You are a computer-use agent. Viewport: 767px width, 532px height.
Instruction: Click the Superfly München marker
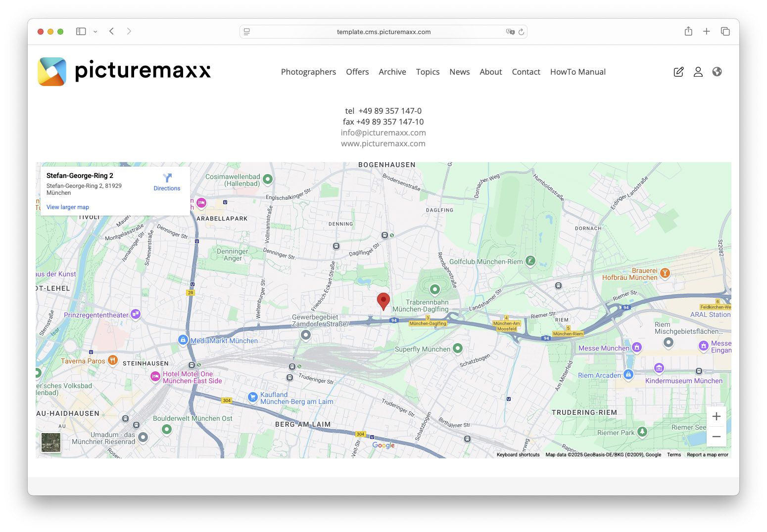pos(458,348)
